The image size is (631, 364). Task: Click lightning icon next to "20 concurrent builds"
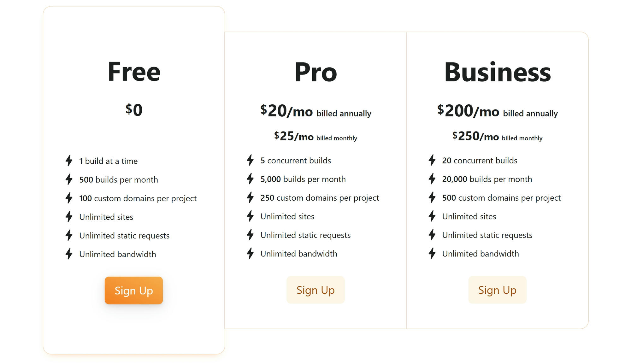pyautogui.click(x=432, y=160)
